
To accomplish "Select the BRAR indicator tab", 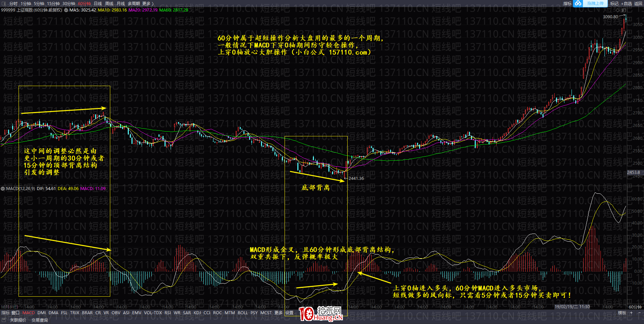I will click(x=87, y=313).
